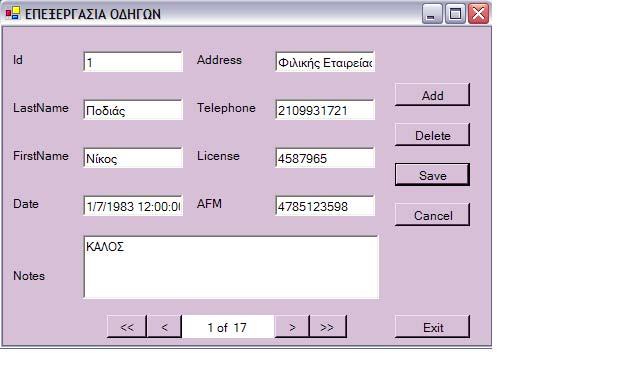Edit the Telephone field 2109931721

coord(325,110)
